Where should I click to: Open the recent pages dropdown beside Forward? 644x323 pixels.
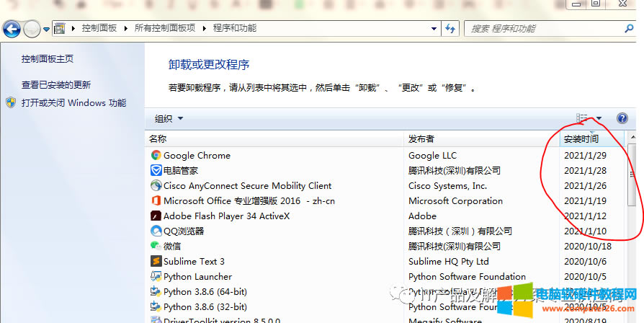pos(46,29)
